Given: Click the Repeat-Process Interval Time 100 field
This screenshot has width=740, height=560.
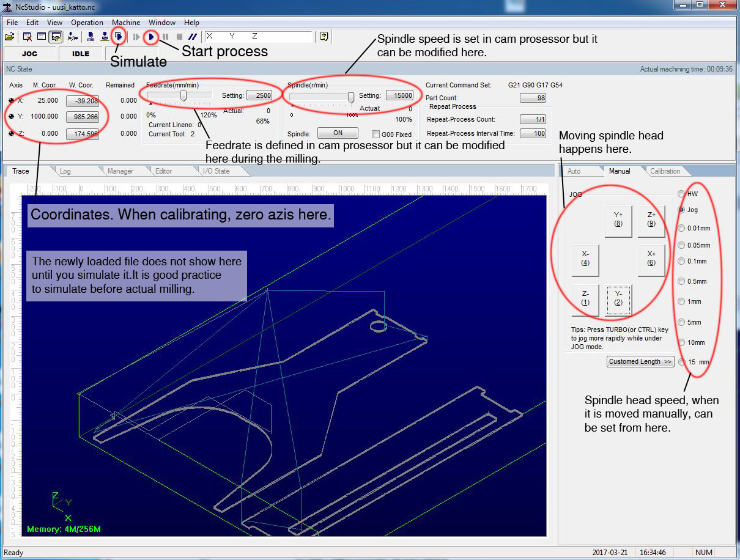Looking at the screenshot, I should coord(533,133).
